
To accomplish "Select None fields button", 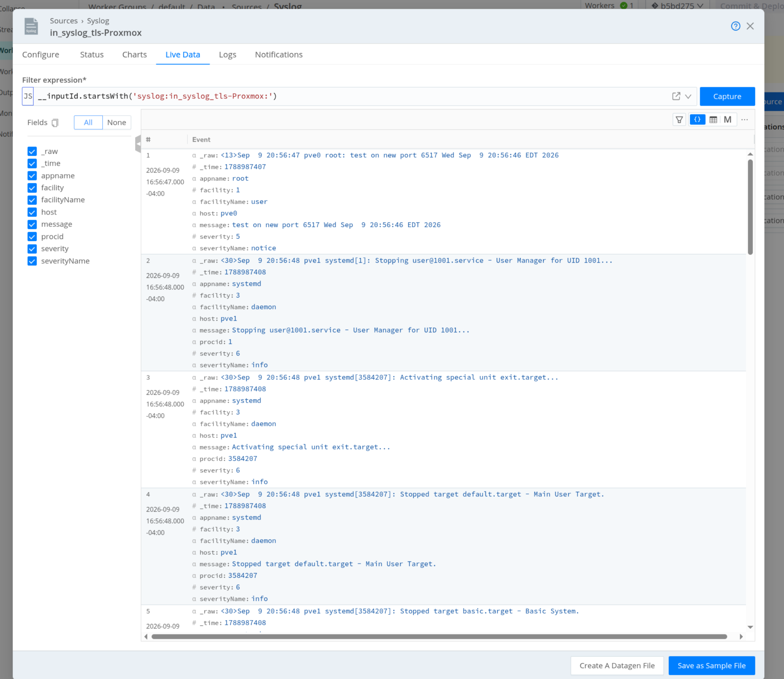I will tap(116, 122).
